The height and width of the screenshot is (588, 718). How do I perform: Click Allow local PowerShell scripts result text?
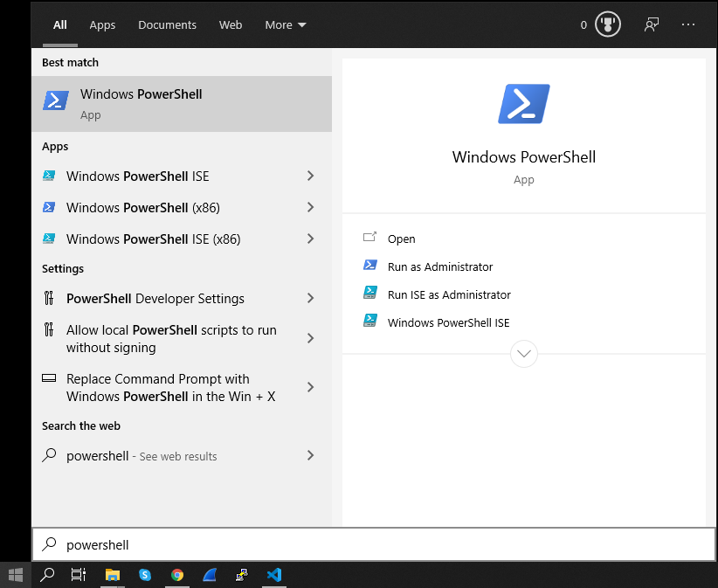click(171, 339)
